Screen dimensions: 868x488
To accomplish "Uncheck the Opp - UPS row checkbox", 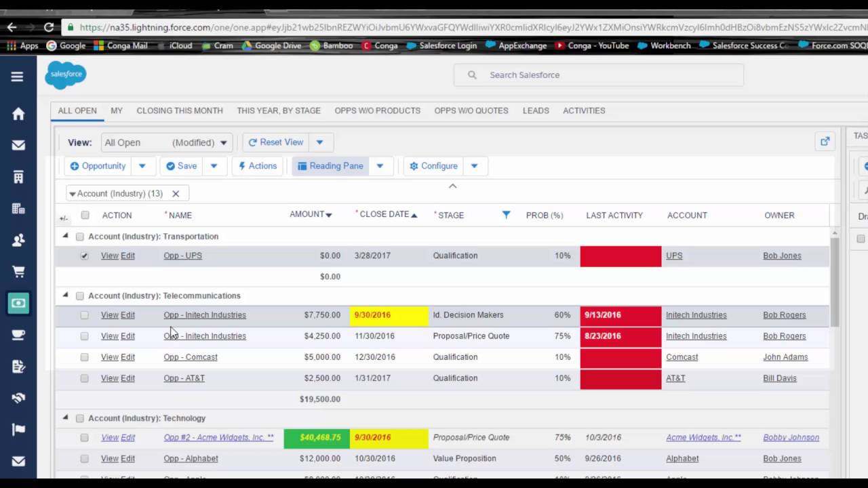I will point(84,256).
